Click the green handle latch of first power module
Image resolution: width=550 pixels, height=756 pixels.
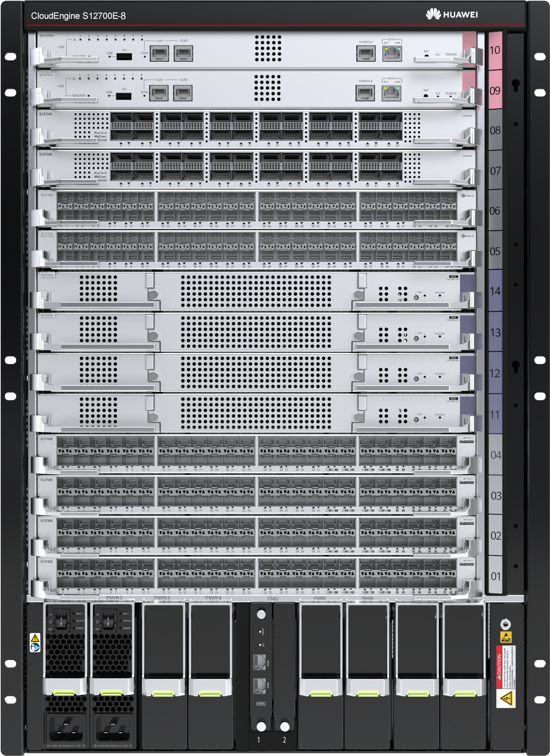point(64,693)
